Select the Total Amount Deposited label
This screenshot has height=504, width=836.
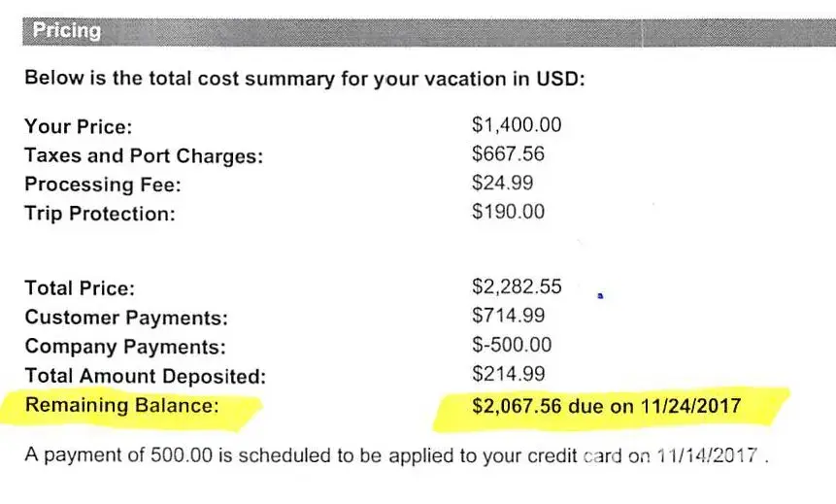click(145, 376)
